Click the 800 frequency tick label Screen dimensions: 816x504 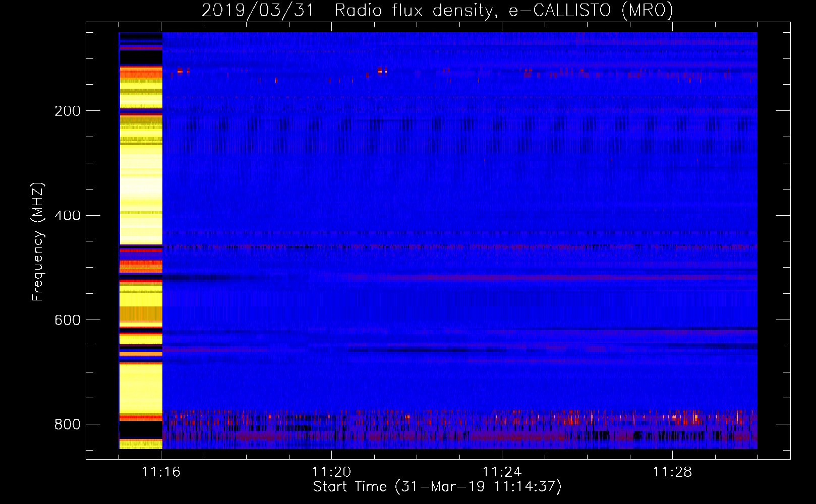[68, 424]
